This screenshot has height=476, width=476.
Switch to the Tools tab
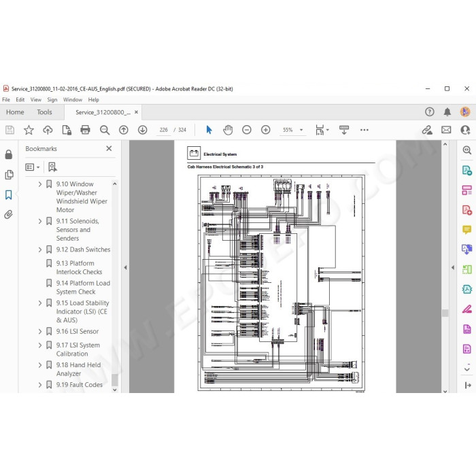[x=44, y=112]
